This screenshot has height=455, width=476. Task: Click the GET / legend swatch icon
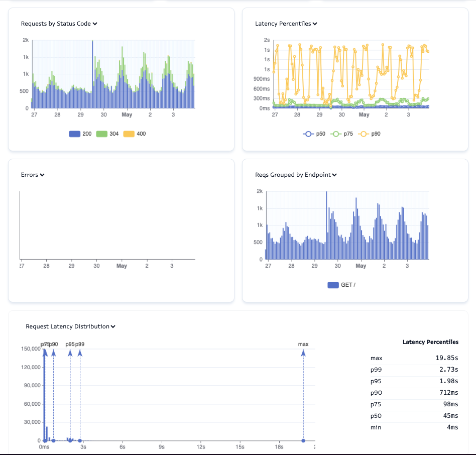[332, 285]
